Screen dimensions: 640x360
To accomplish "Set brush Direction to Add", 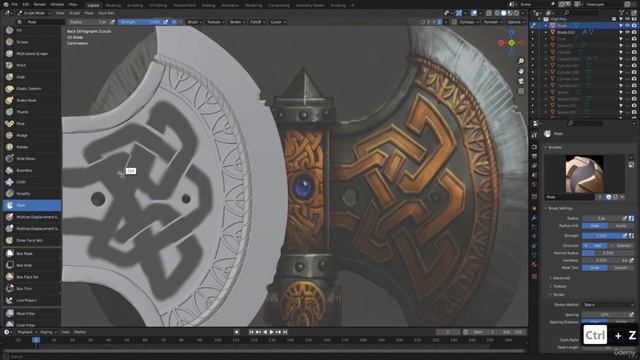I will tap(595, 246).
